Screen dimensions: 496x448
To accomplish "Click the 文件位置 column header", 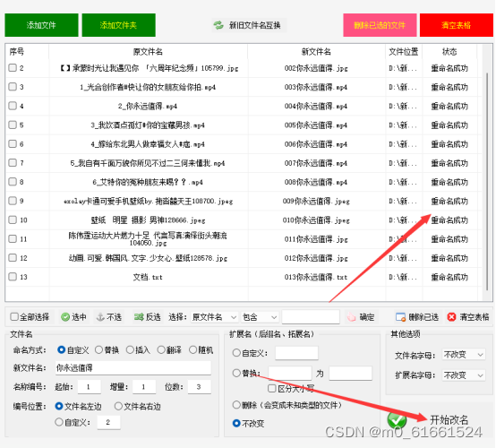I will coord(404,52).
